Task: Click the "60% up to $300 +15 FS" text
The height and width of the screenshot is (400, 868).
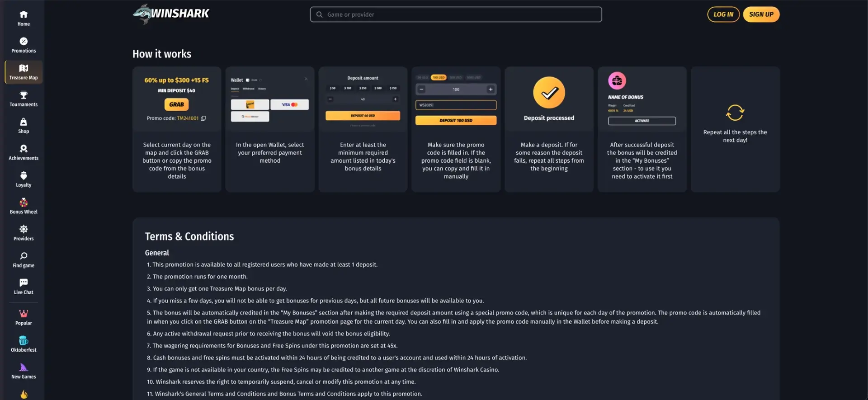Action: click(176, 80)
